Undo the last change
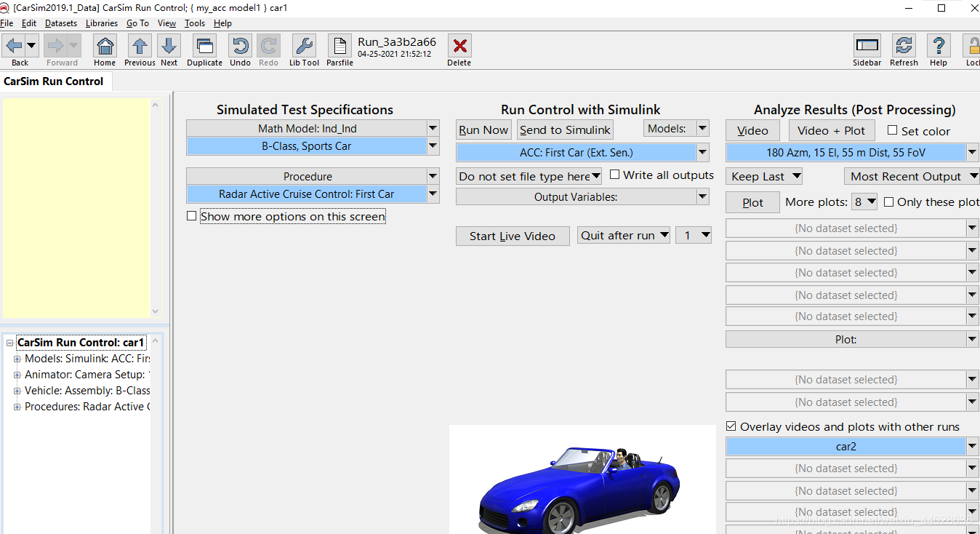Image resolution: width=980 pixels, height=534 pixels. pyautogui.click(x=240, y=47)
